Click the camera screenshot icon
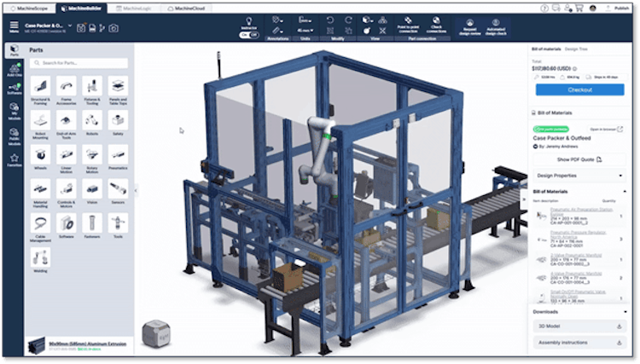Screen dimensions: 640x364 click(113, 27)
